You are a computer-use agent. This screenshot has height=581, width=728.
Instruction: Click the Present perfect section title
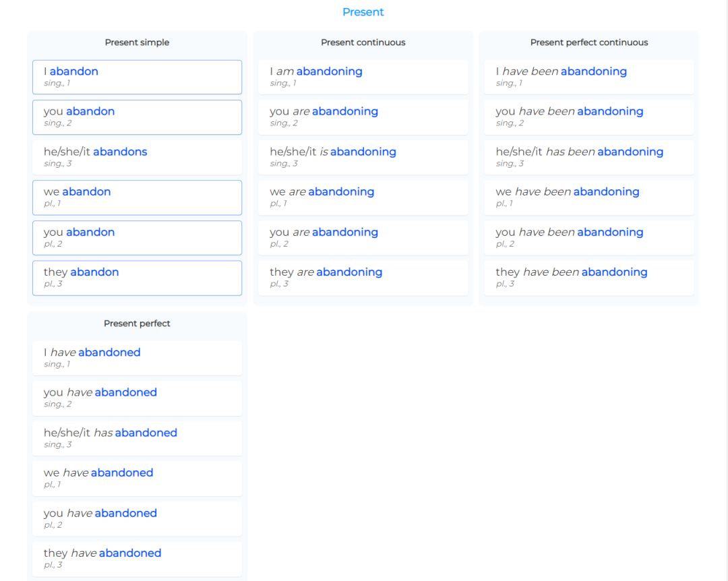coord(137,324)
